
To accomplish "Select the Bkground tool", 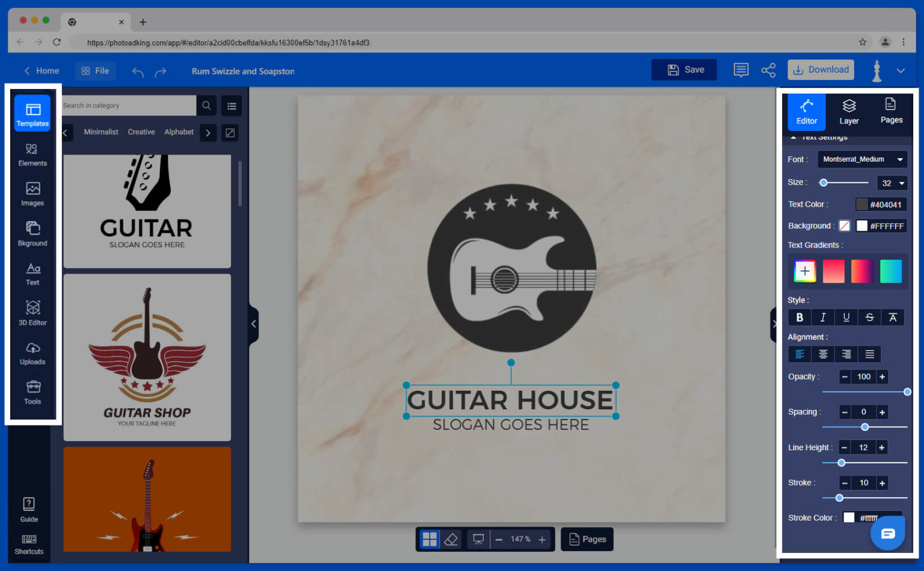I will pos(32,234).
